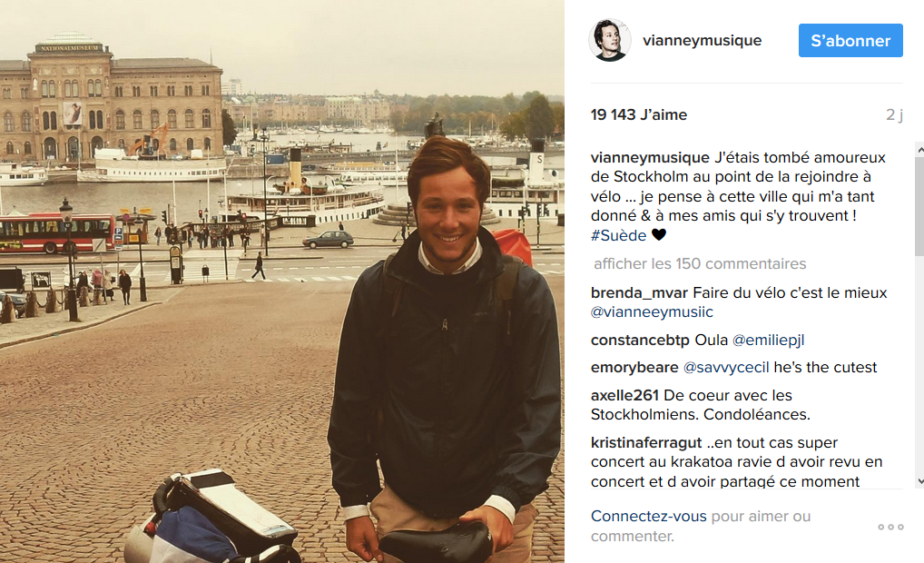
Task: Open @vianneeymusiic mention link
Action: point(652,311)
